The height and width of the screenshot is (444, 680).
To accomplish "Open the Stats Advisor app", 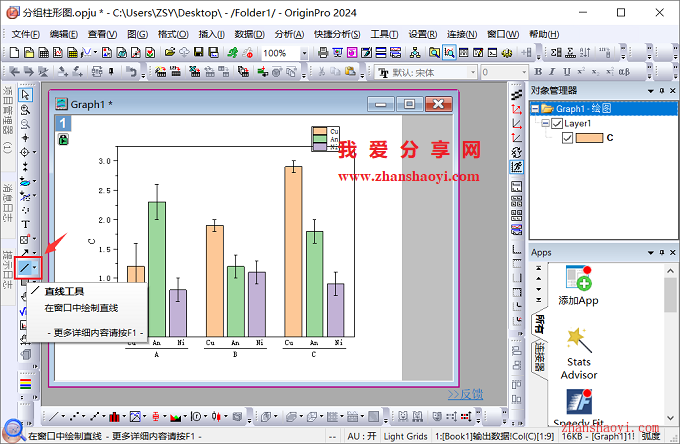I will [579, 354].
